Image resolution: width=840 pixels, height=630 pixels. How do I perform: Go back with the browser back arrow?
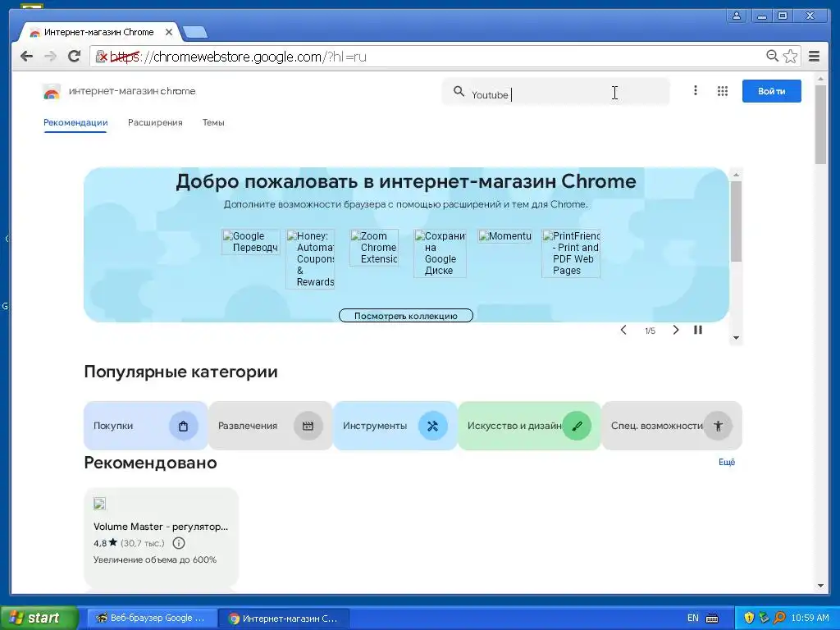click(26, 57)
